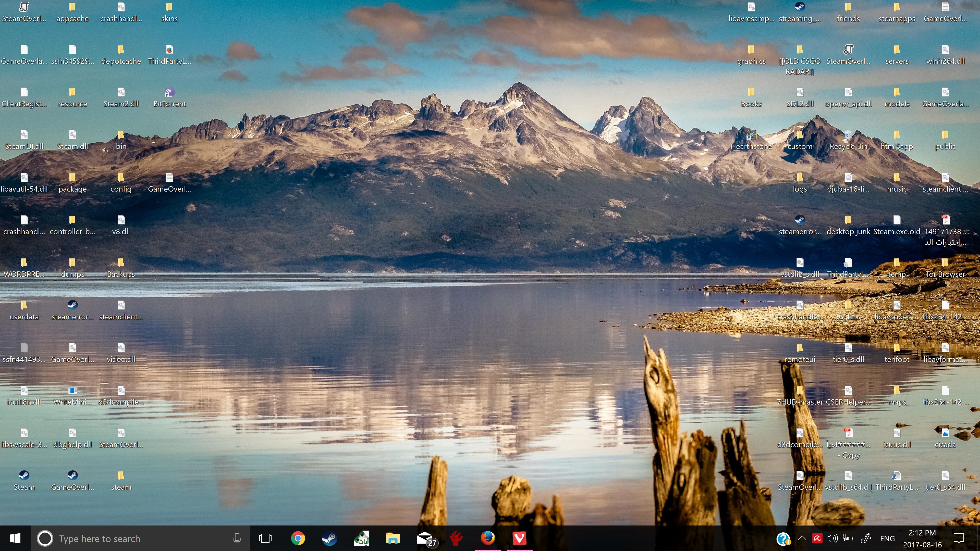Screen dimensions: 980x551
Task: Open the Windows Start menu
Action: [x=15, y=539]
